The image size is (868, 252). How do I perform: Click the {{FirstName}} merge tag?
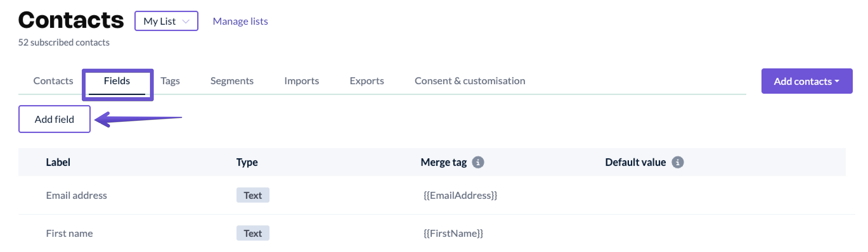click(453, 233)
